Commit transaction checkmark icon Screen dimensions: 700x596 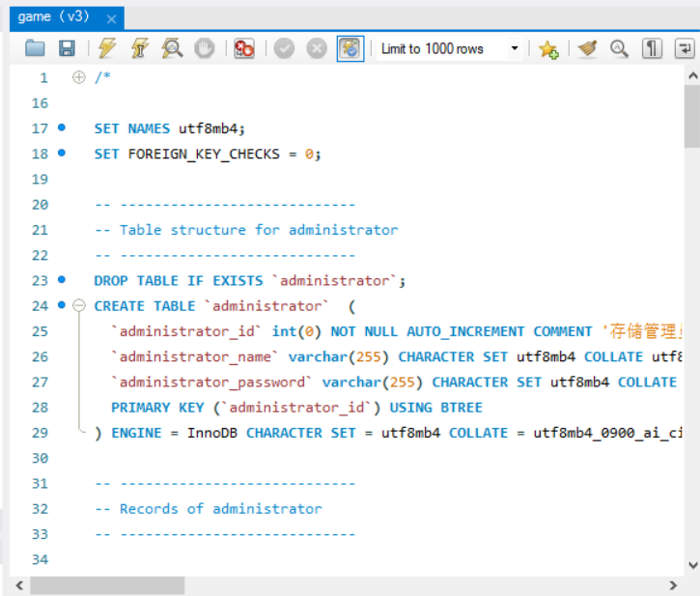tap(284, 48)
